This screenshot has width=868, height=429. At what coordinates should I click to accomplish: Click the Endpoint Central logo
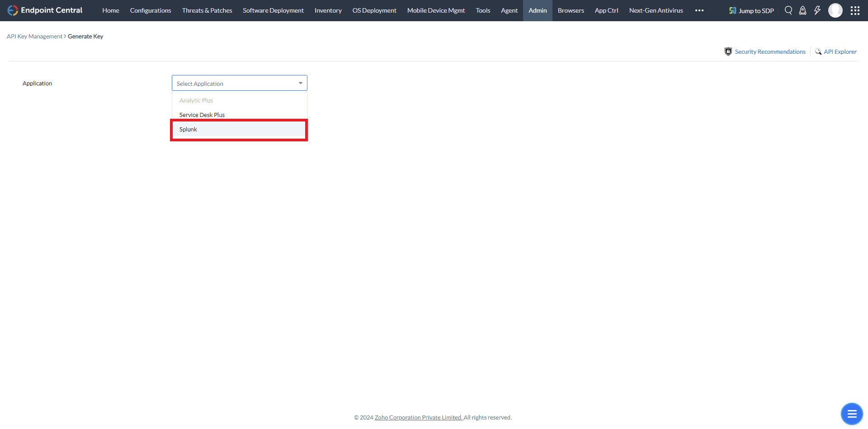click(x=45, y=10)
